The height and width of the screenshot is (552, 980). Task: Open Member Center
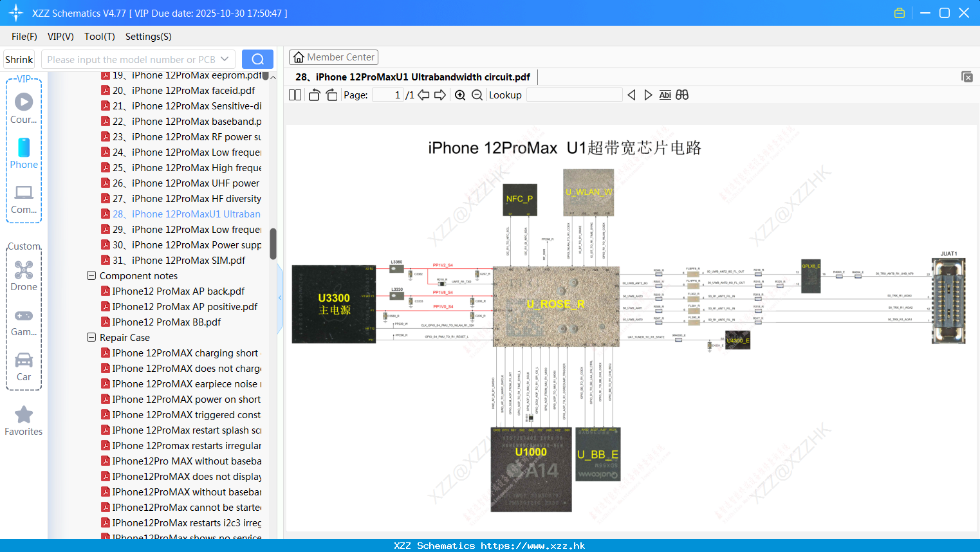pos(333,57)
